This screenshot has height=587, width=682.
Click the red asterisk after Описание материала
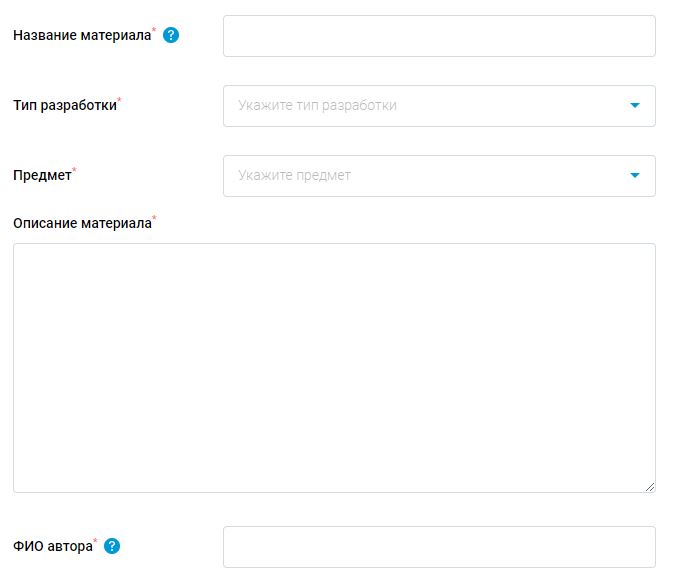[154, 218]
